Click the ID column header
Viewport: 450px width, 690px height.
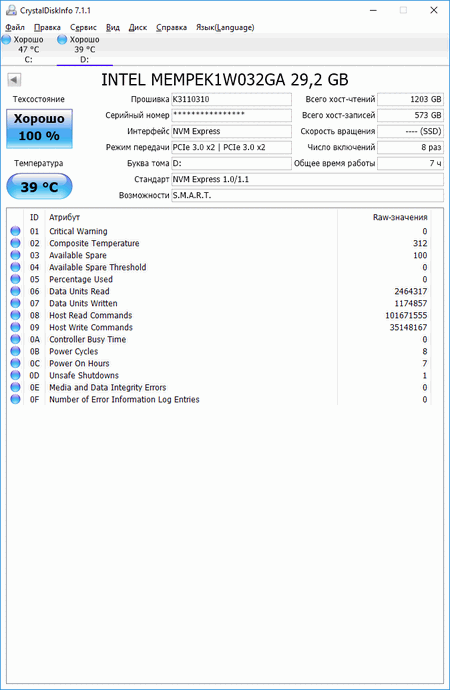point(34,217)
